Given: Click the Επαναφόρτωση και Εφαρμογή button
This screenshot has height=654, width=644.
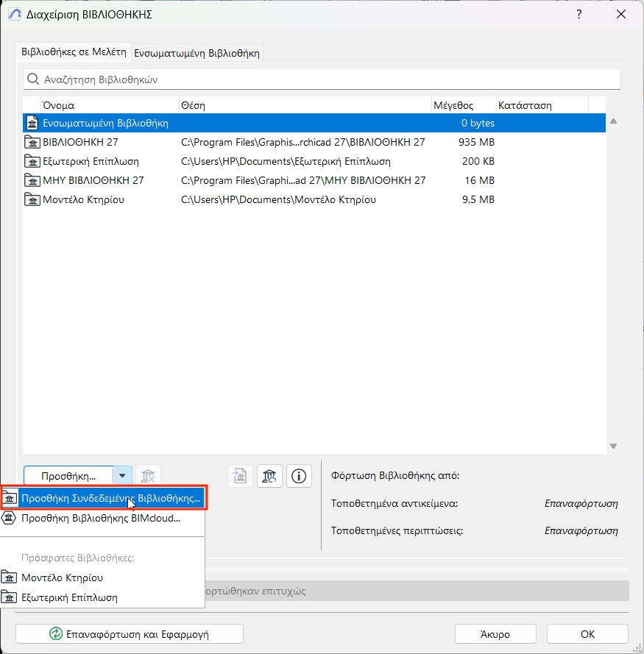Looking at the screenshot, I should pyautogui.click(x=130, y=634).
